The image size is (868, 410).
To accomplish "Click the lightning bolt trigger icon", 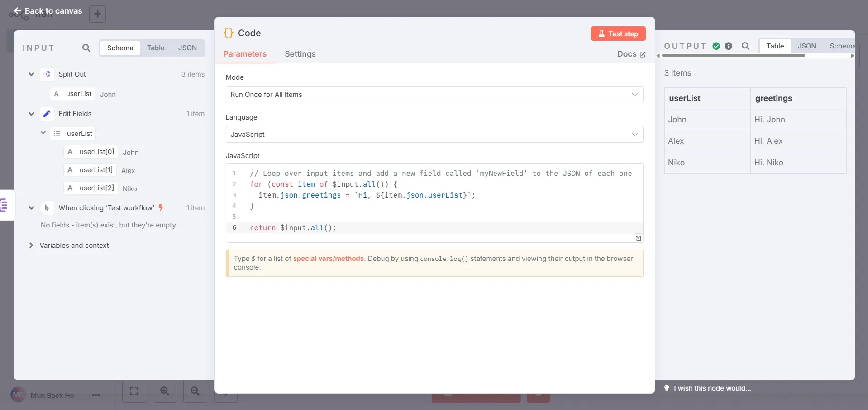I will click(161, 207).
